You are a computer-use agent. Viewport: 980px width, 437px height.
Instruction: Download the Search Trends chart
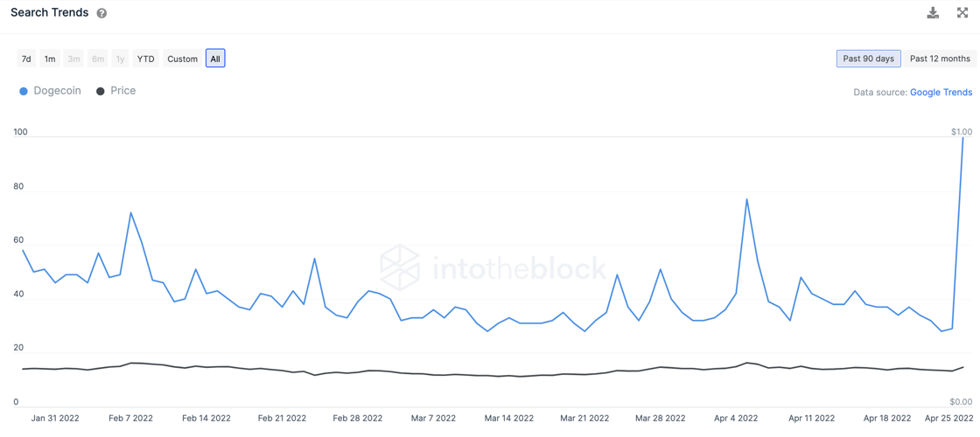click(933, 12)
